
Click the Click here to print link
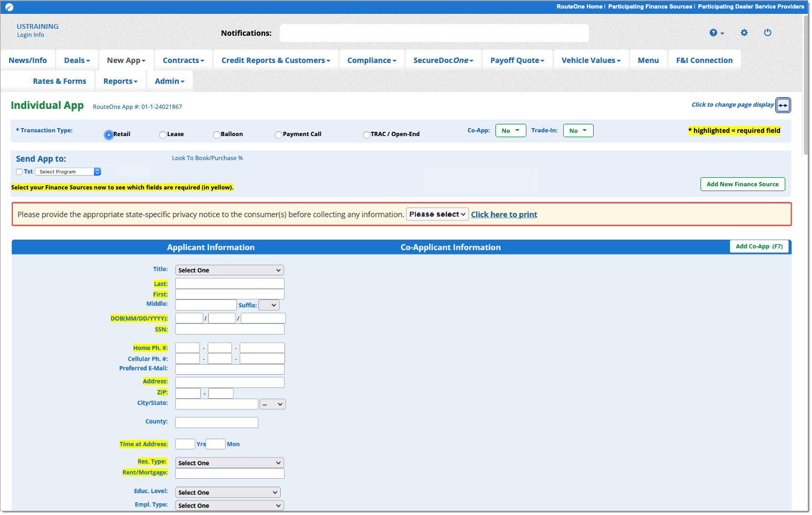click(504, 215)
